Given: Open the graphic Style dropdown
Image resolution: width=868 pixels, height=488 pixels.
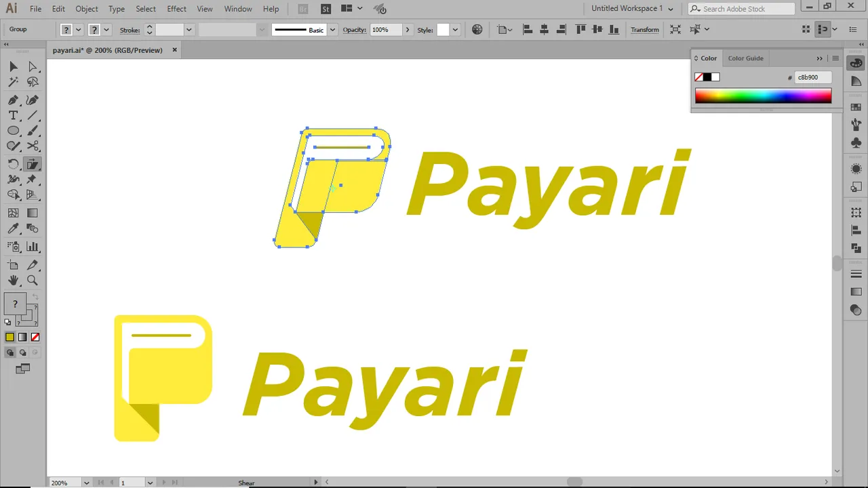Looking at the screenshot, I should pyautogui.click(x=455, y=30).
